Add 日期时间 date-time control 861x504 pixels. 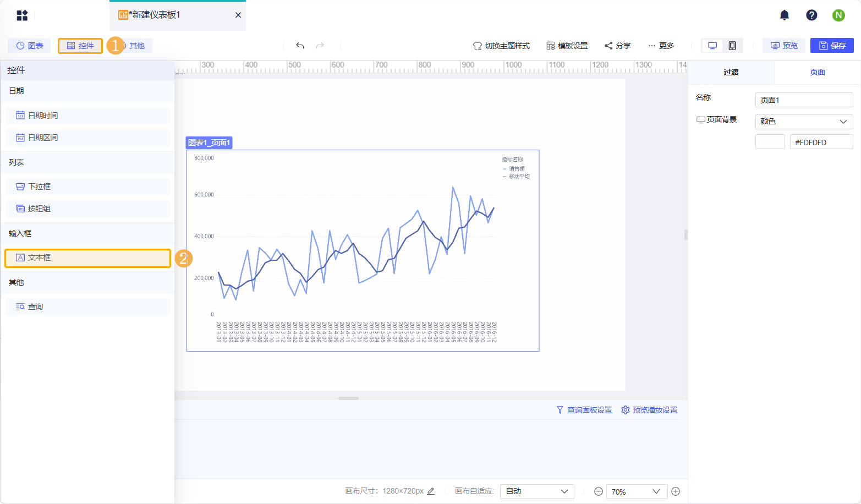coord(88,116)
